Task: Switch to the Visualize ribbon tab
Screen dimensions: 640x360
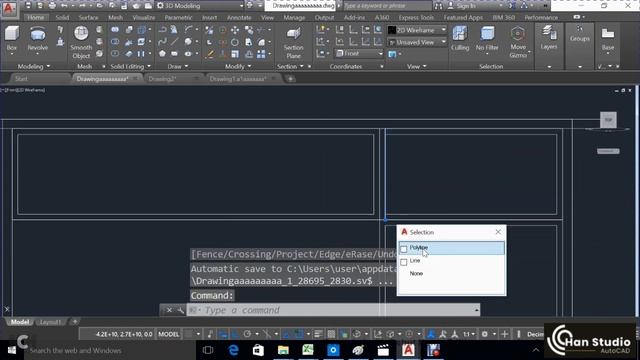Action: pos(144,18)
